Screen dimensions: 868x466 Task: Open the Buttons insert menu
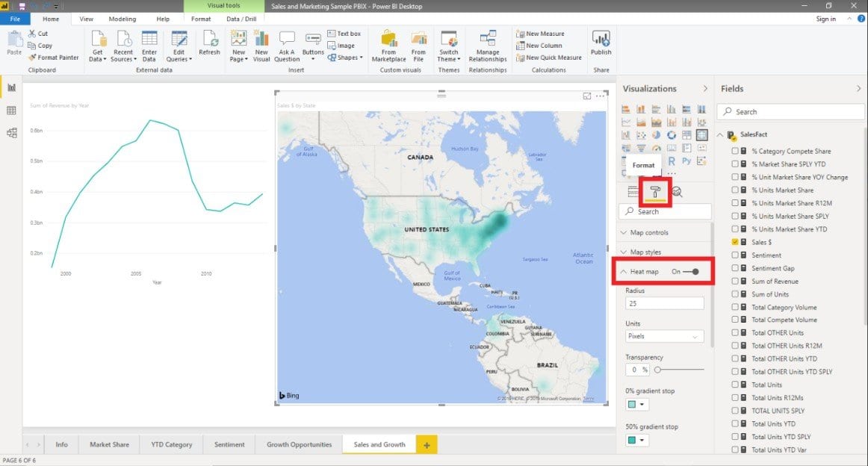point(313,45)
